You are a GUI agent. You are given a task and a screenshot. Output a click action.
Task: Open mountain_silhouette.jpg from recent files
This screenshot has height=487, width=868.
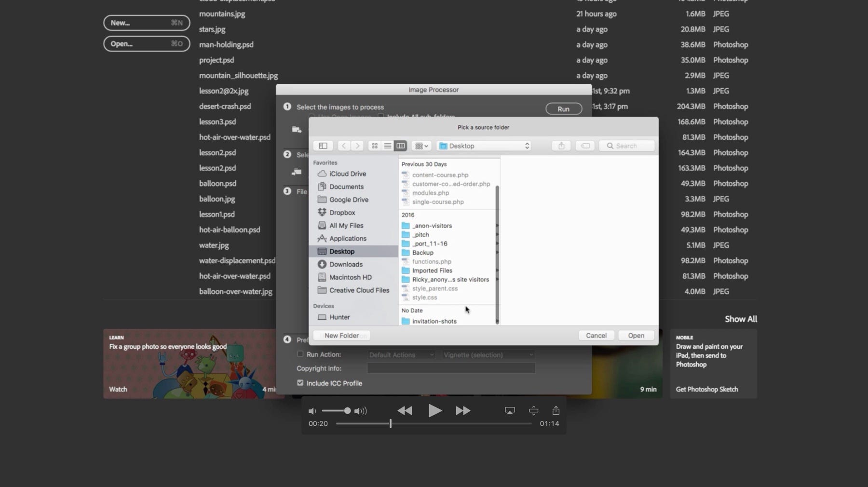pos(238,75)
